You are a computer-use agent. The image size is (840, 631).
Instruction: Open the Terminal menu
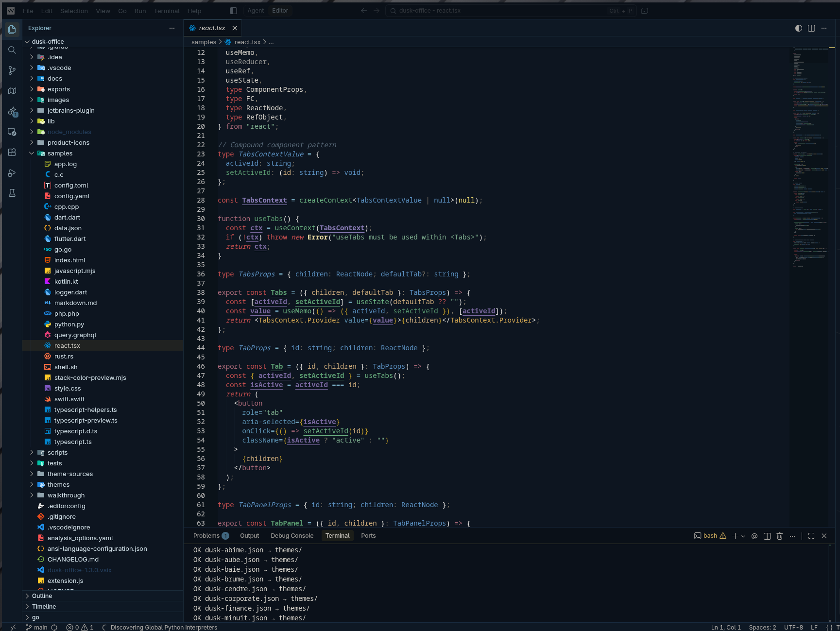[x=167, y=11]
